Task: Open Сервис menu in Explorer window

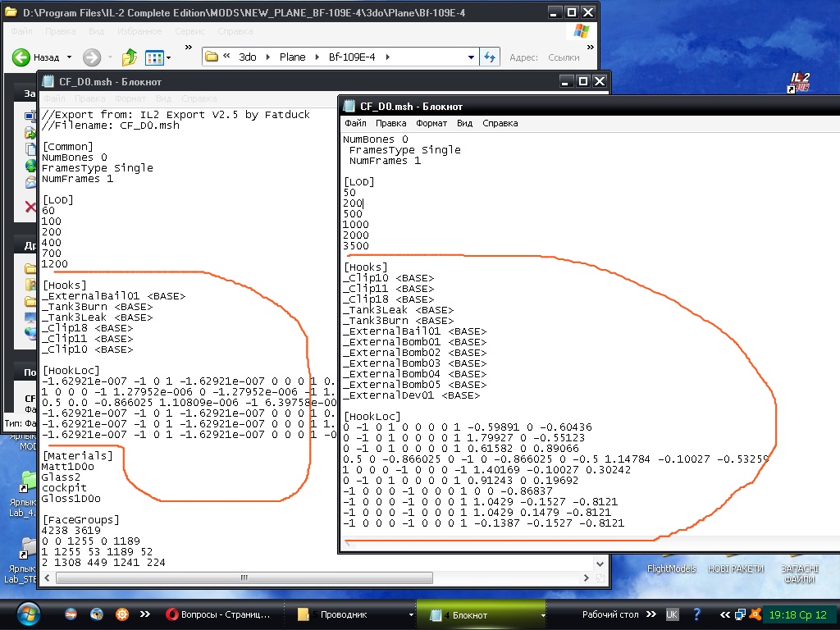Action: (x=189, y=32)
